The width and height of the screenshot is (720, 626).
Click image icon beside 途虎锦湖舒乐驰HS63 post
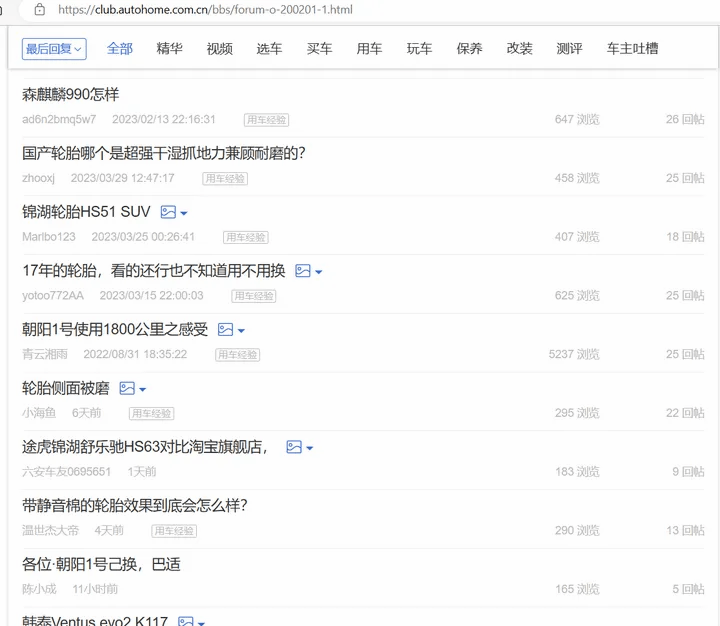tap(294, 447)
